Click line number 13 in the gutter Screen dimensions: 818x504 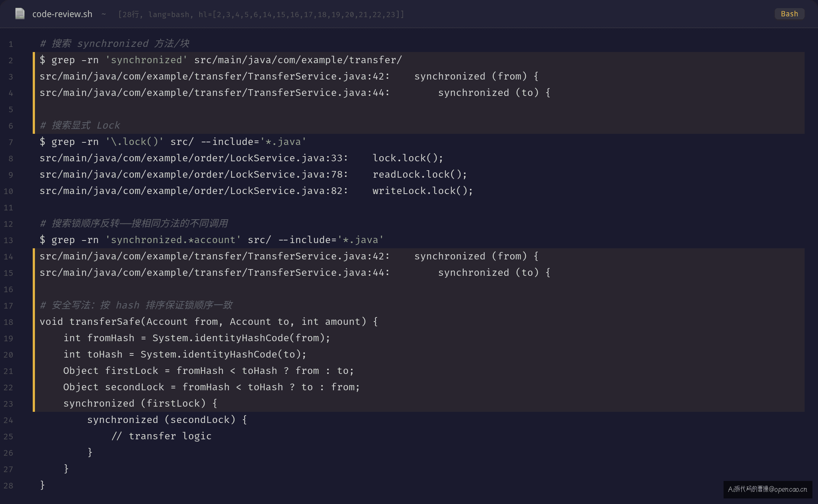[8, 240]
